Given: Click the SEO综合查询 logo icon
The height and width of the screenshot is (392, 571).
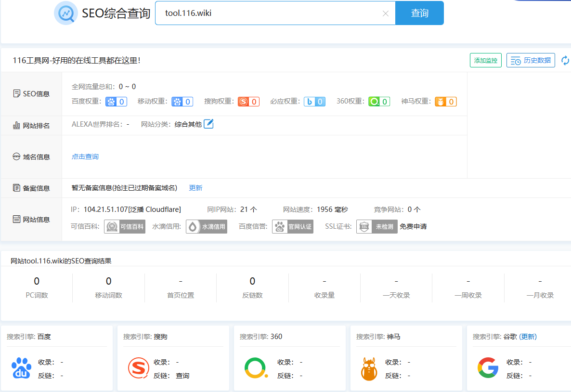Looking at the screenshot, I should click(x=65, y=13).
